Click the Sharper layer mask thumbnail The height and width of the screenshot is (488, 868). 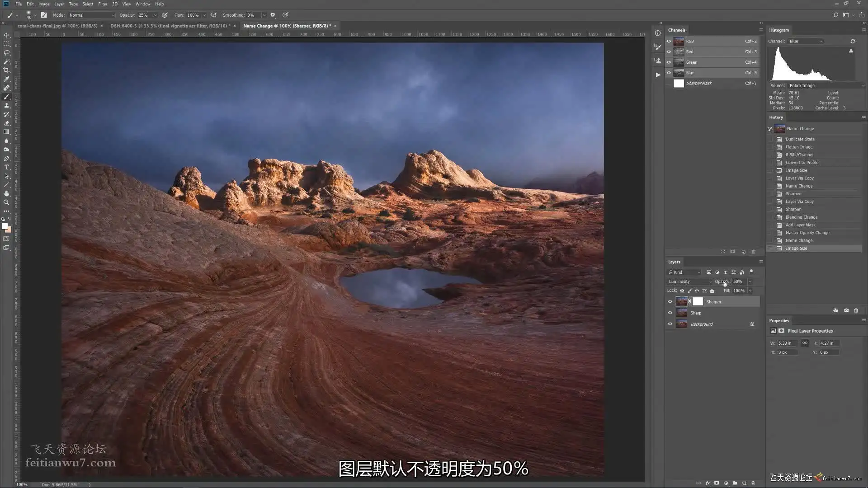(698, 302)
